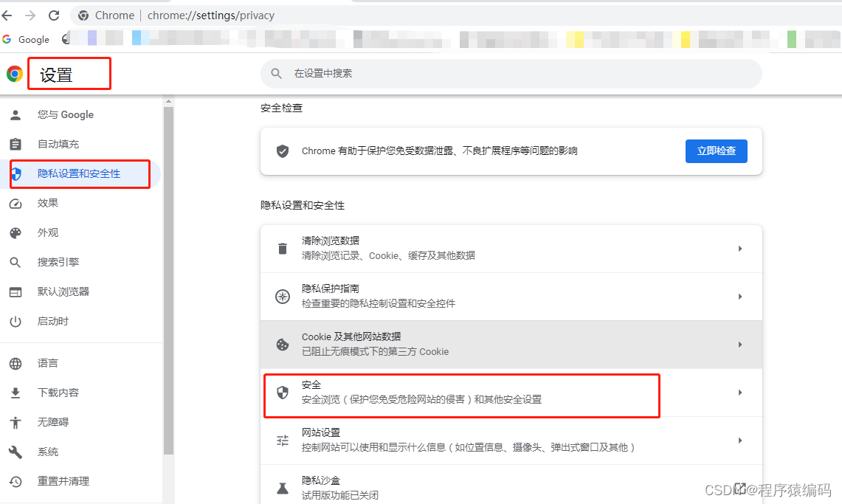Click the trash icon for 清除浏览数据
This screenshot has width=842, height=504.
point(283,249)
